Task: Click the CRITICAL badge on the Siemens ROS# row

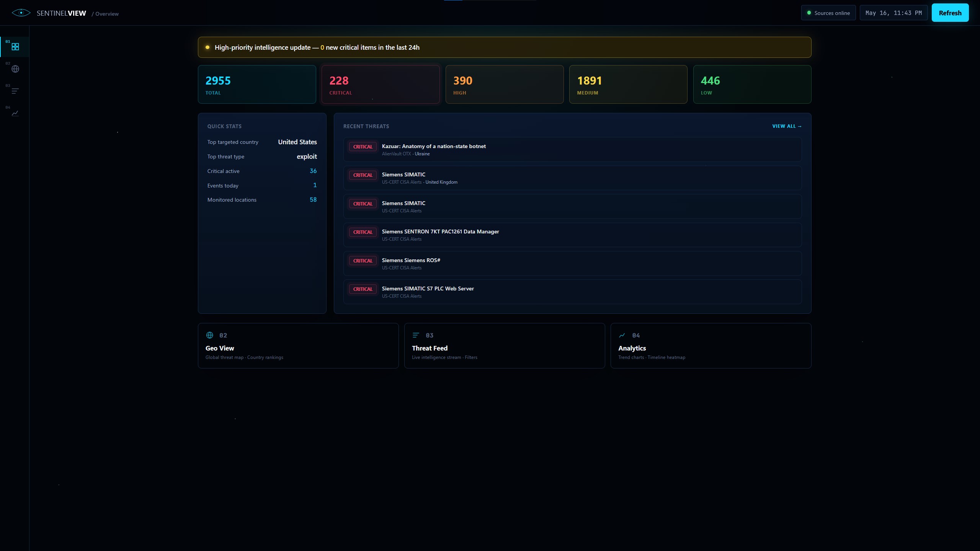Action: [363, 261]
